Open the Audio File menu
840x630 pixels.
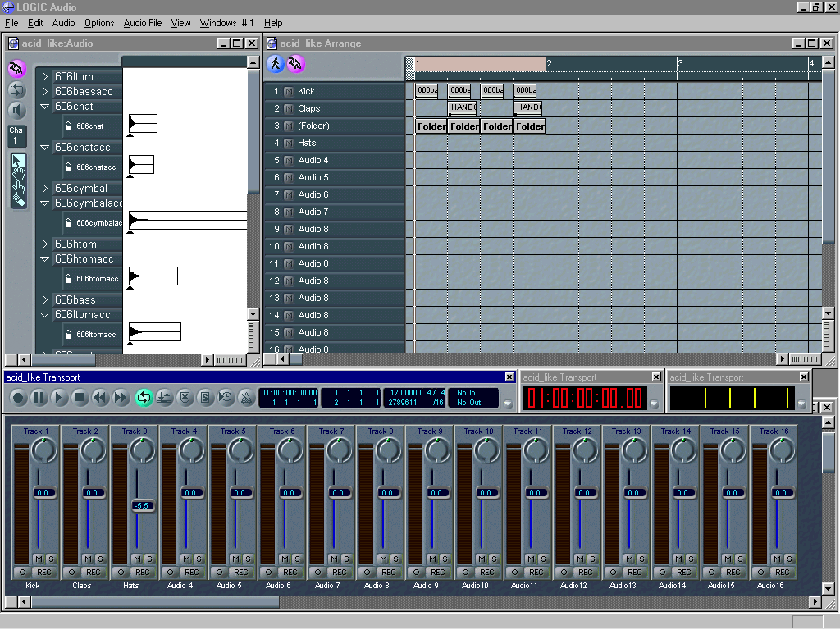click(x=143, y=23)
